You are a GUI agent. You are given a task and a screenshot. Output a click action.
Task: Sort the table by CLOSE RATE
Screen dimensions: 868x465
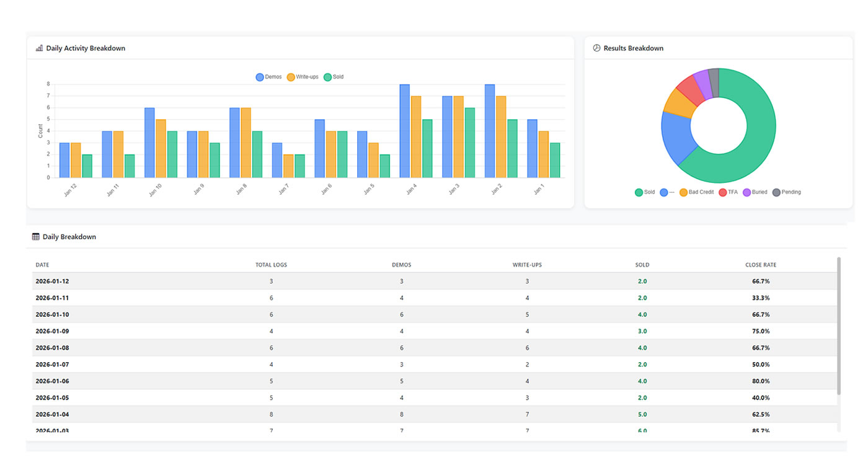[x=761, y=265]
